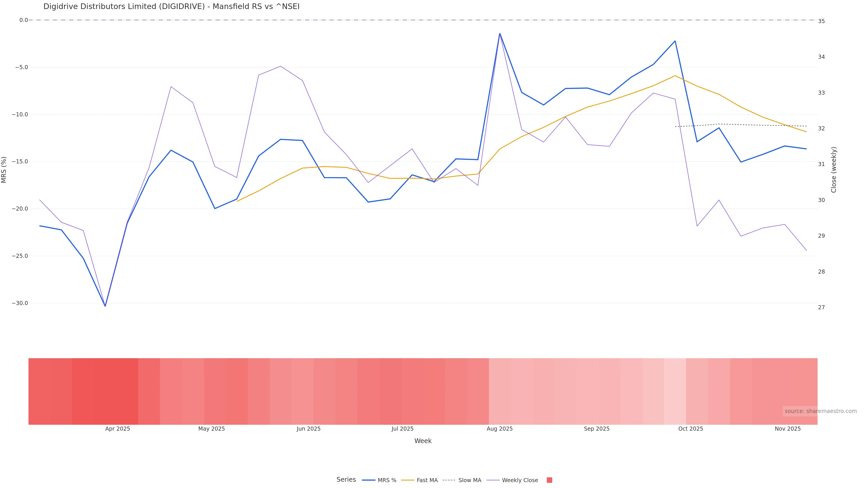Click the Oct 2025 x-axis label
The width and height of the screenshot is (868, 488).
click(690, 429)
